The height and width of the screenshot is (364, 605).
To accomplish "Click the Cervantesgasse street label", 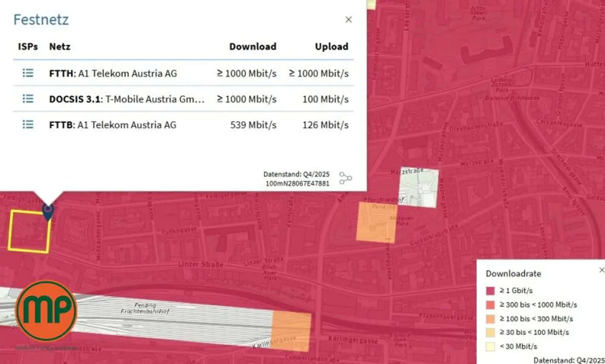I will (559, 123).
